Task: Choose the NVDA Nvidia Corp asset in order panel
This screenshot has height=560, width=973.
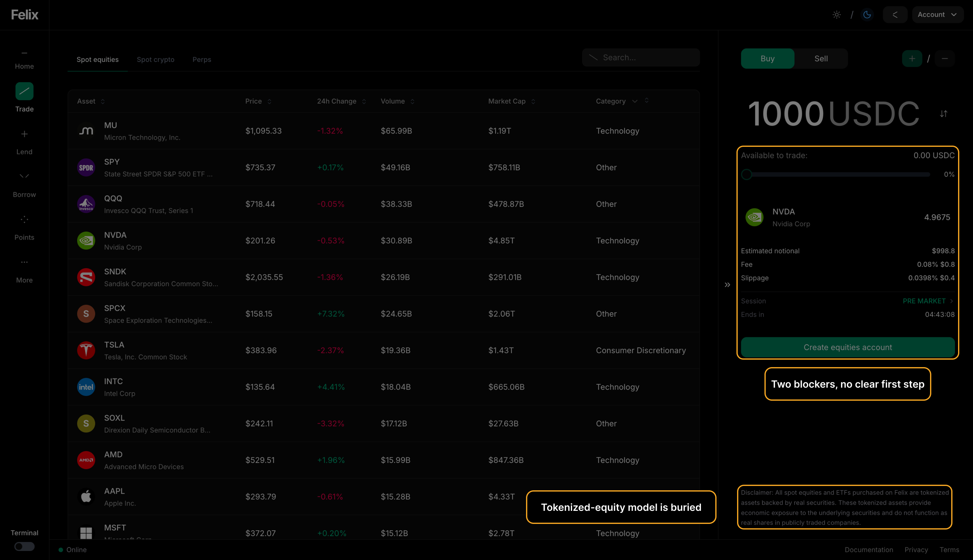Action: point(848,217)
